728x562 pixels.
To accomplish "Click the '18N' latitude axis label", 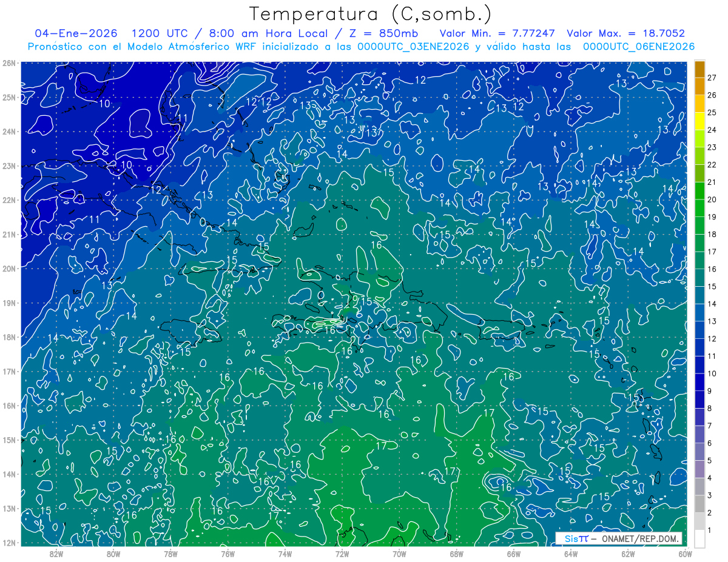I will [x=8, y=337].
